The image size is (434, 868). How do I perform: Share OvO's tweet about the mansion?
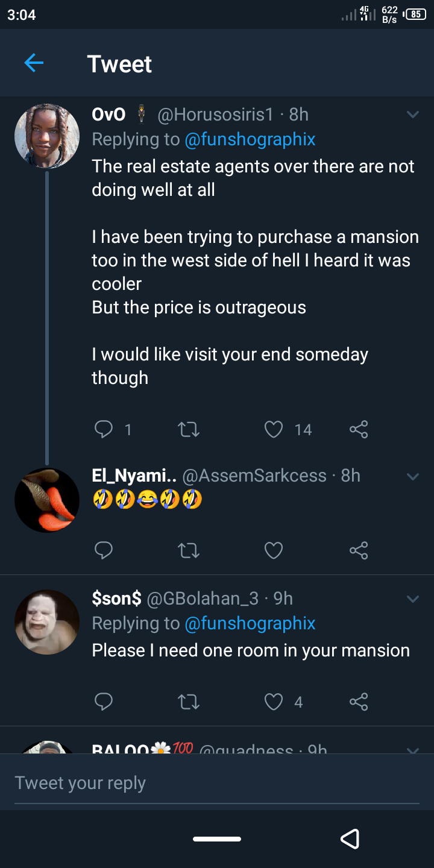(x=359, y=429)
